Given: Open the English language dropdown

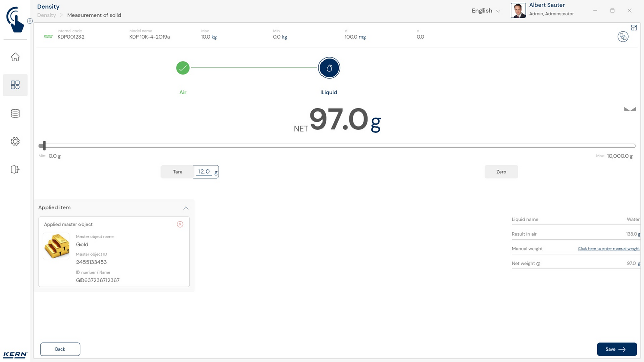Looking at the screenshot, I should [x=486, y=11].
